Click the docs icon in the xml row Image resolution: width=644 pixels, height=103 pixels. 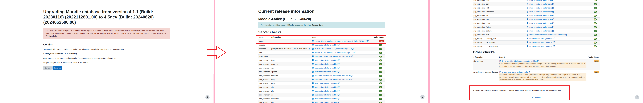(528, 8)
